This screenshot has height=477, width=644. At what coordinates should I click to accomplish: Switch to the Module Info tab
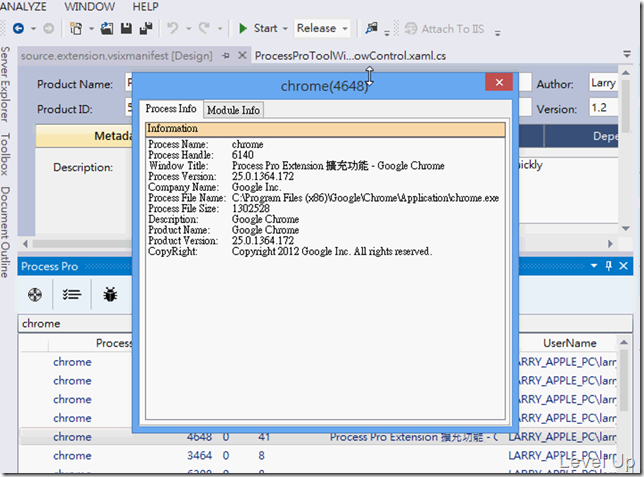click(x=233, y=110)
